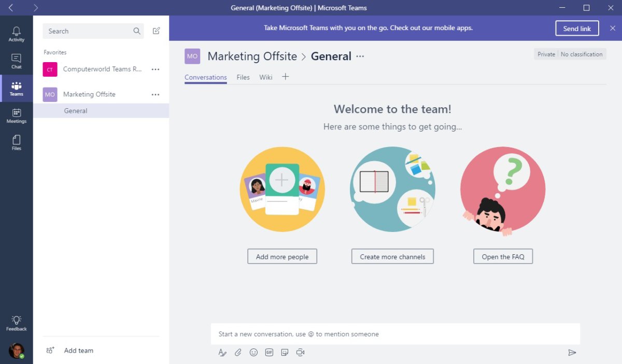This screenshot has height=364, width=622.
Task: Navigate forward with the right arrow
Action: tap(35, 8)
